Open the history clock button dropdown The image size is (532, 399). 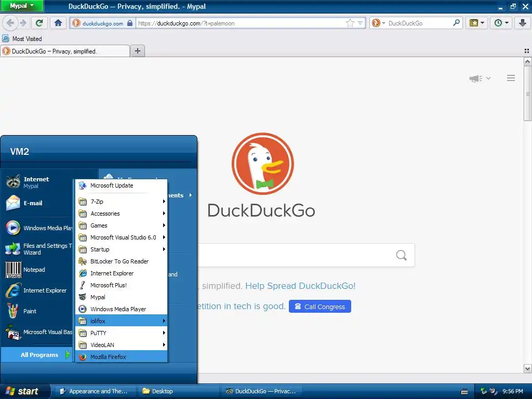coord(501,23)
